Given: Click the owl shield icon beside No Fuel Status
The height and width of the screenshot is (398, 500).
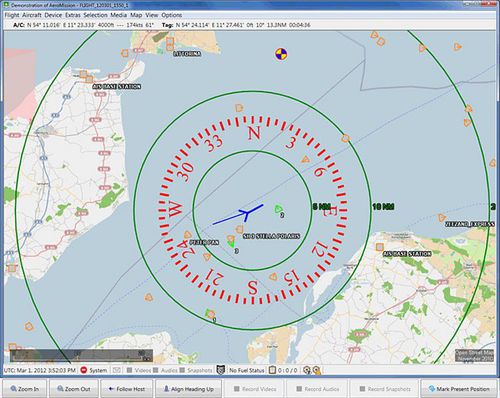Looking at the screenshot, I should 220,370.
